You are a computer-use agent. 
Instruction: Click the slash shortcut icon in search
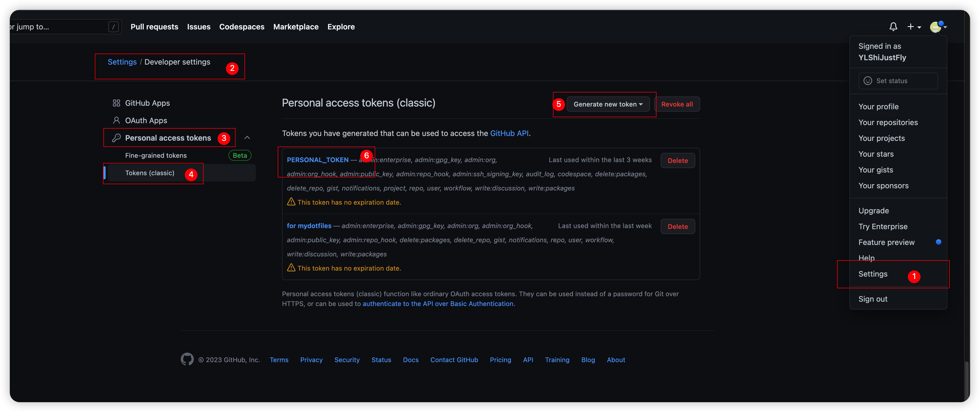point(113,27)
